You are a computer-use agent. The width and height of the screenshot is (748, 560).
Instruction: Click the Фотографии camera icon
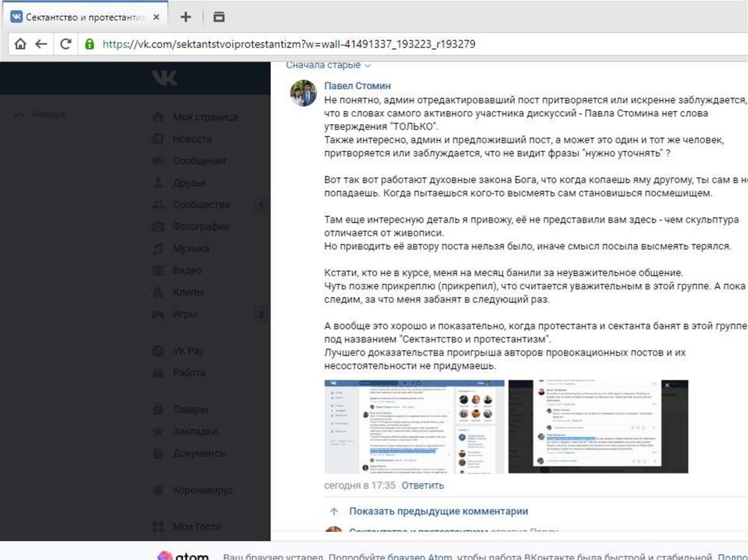[x=158, y=226]
